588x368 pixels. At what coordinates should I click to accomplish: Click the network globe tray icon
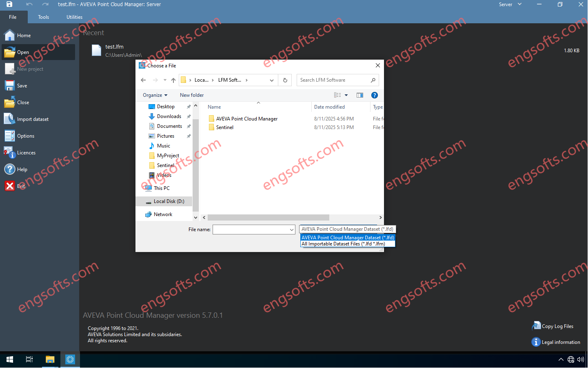571,359
